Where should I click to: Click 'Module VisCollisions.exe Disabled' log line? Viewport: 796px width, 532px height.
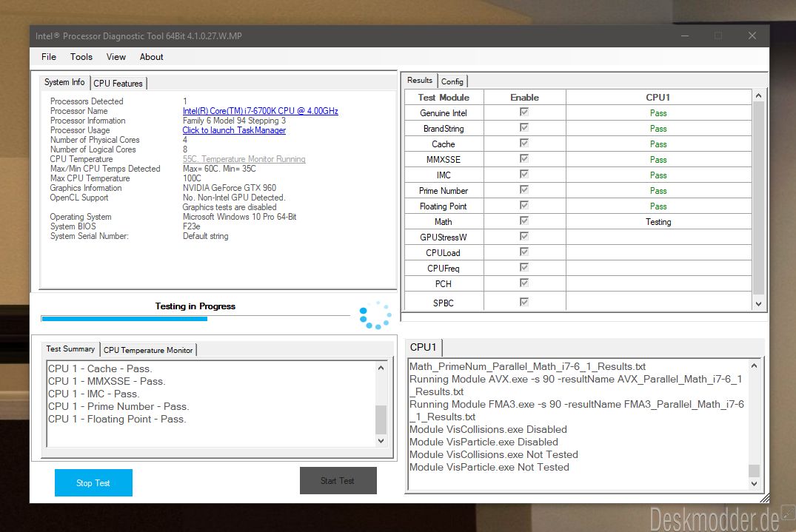[489, 429]
